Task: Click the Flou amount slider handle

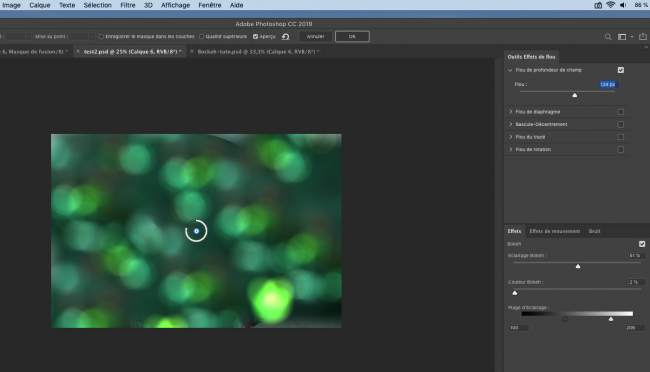Action: click(x=575, y=95)
